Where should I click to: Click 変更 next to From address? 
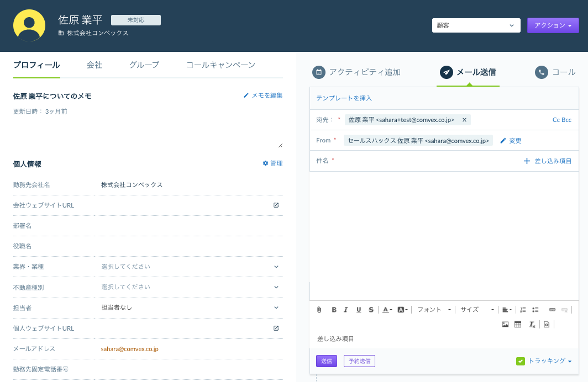pos(511,141)
